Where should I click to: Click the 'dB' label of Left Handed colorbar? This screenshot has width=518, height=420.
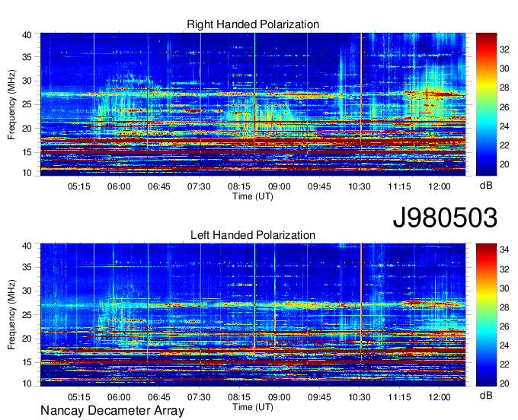coord(486,395)
